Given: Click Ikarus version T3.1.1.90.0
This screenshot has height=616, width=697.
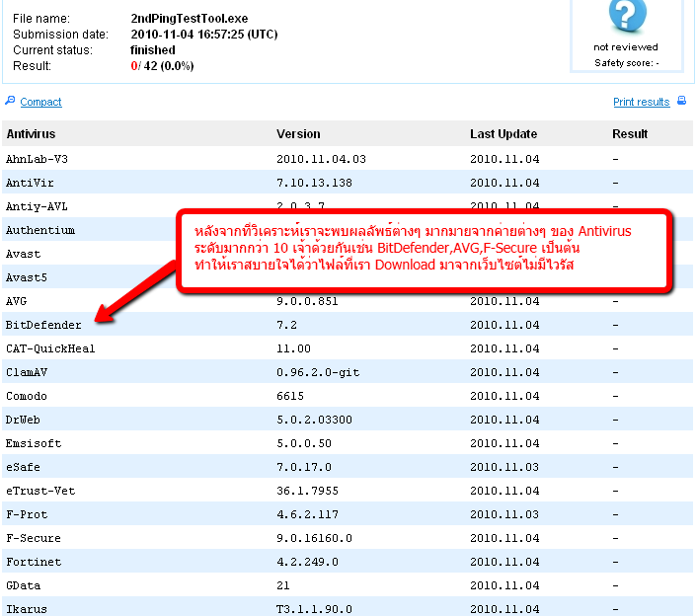Looking at the screenshot, I should [x=314, y=609].
